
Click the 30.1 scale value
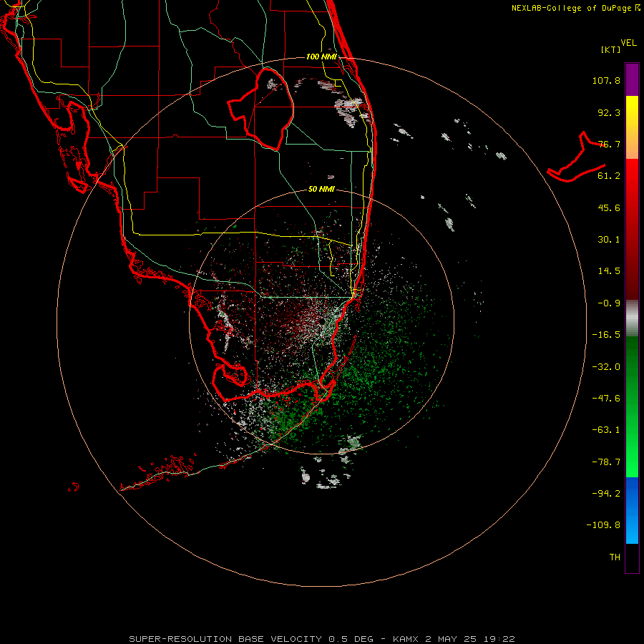click(609, 240)
